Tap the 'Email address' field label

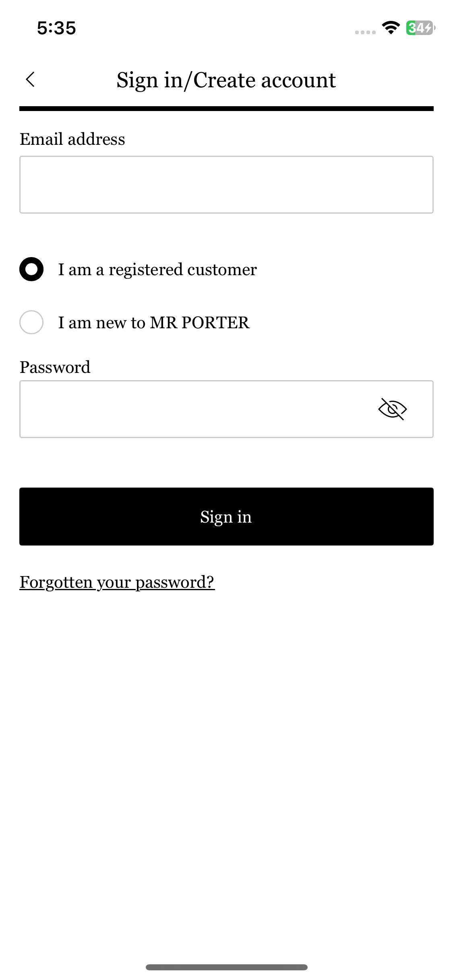point(72,139)
